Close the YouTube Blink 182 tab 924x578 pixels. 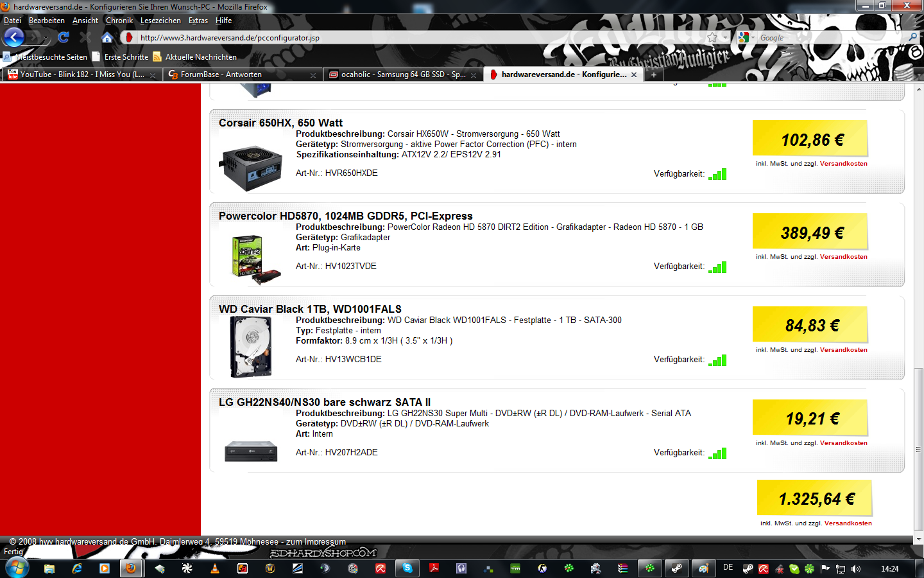153,75
